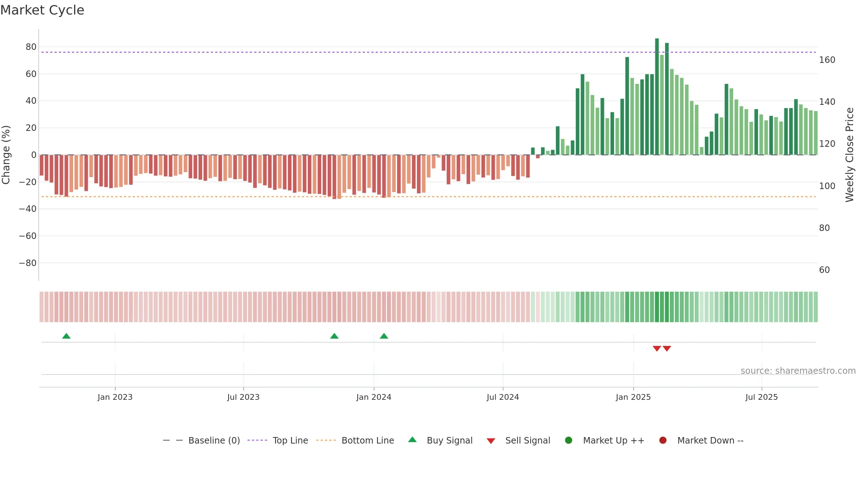This screenshot has height=488, width=868.
Task: Click the buy signal triangle in late 2023
Action: tap(334, 336)
